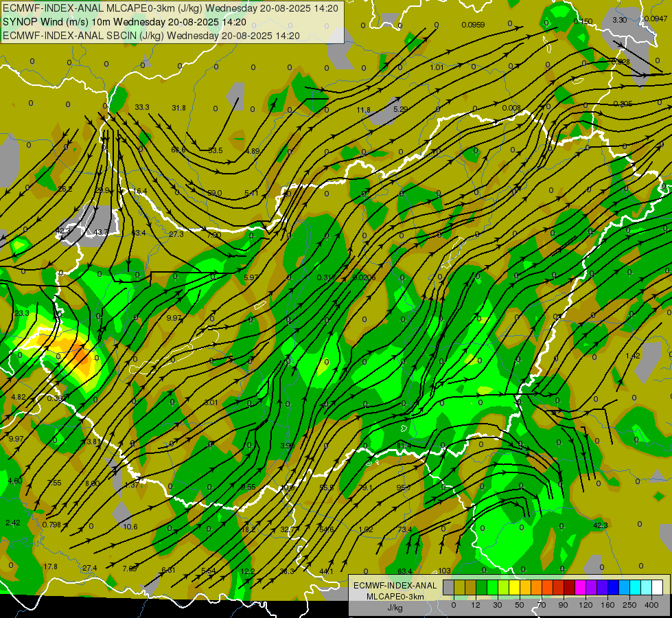Click the gray swatch in the MLCAPE legend
This screenshot has width=672, height=618.
click(449, 587)
